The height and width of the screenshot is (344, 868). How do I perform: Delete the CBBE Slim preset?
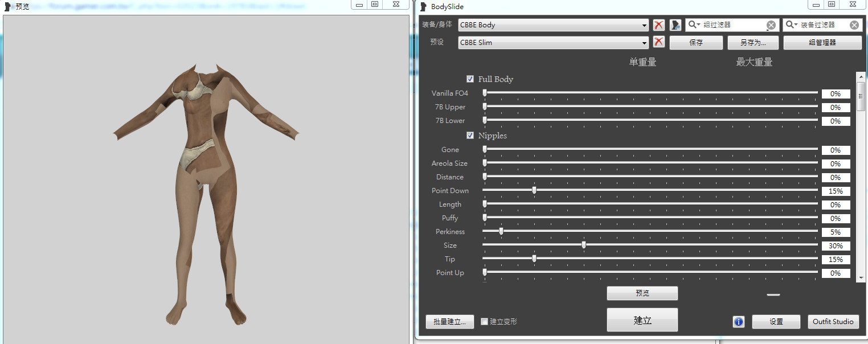[x=658, y=42]
